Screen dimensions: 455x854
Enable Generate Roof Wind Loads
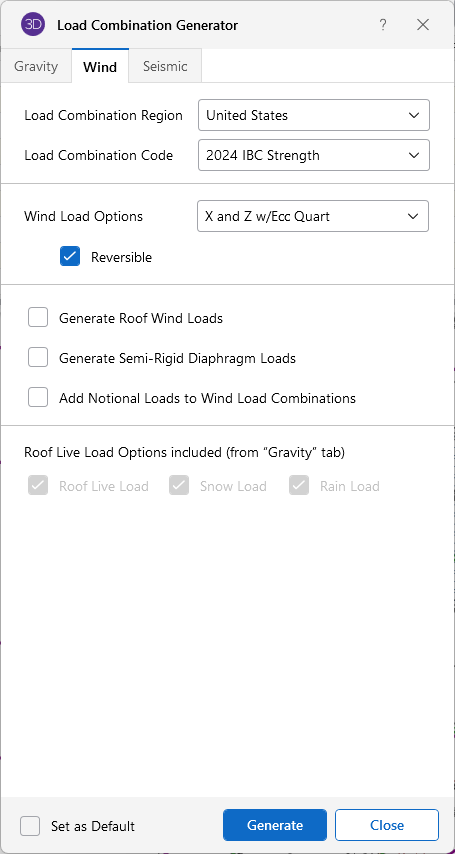click(38, 318)
